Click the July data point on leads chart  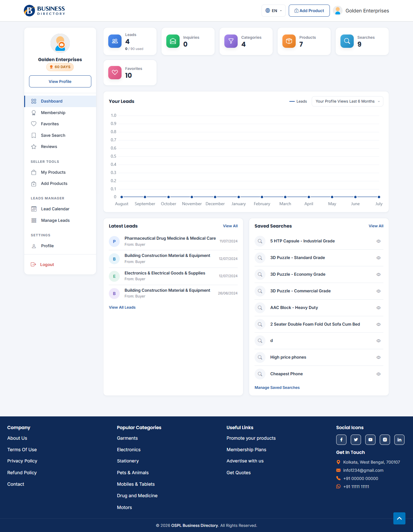tap(379, 197)
